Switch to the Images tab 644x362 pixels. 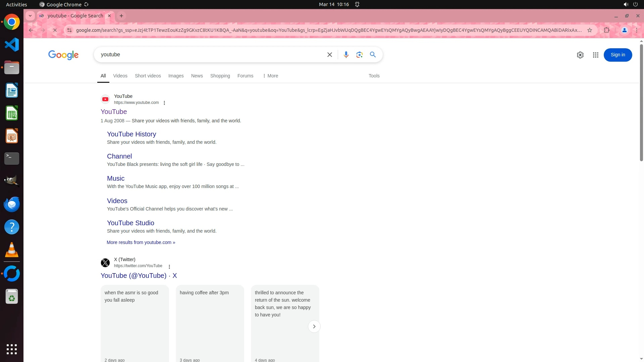pyautogui.click(x=176, y=76)
